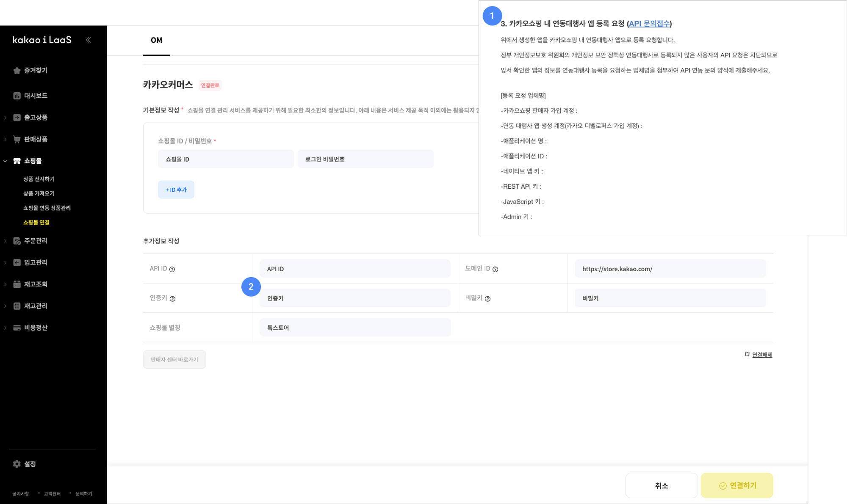The height and width of the screenshot is (504, 847).
Task: Click help icon next to 도메인 ID
Action: pos(495,269)
